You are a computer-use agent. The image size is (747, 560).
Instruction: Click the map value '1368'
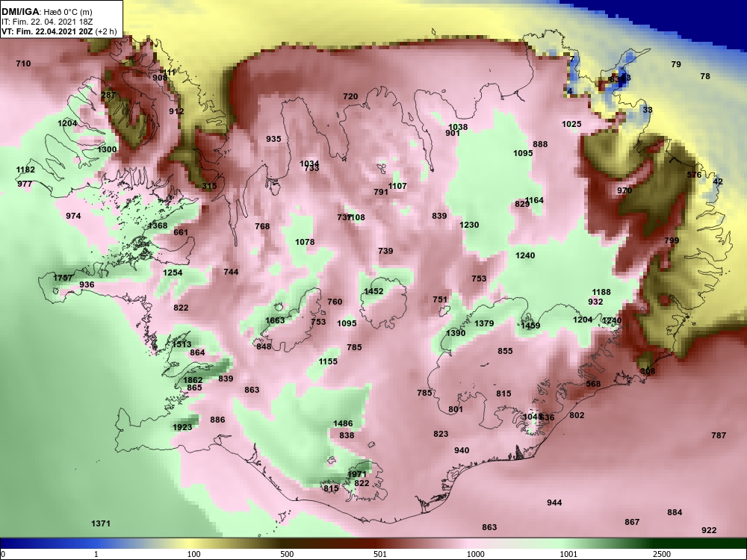[158, 225]
